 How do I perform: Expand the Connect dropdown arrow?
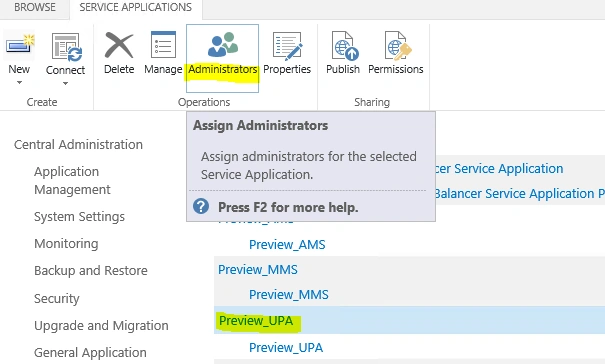[x=65, y=83]
